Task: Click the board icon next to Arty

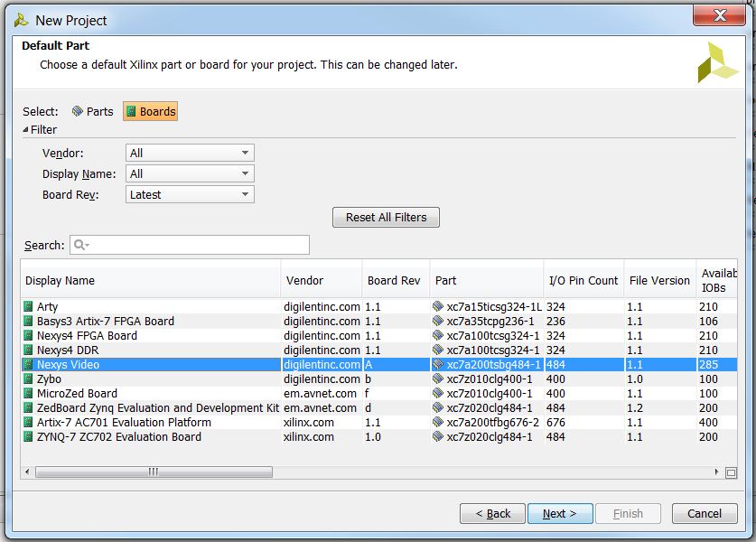Action: pos(28,307)
